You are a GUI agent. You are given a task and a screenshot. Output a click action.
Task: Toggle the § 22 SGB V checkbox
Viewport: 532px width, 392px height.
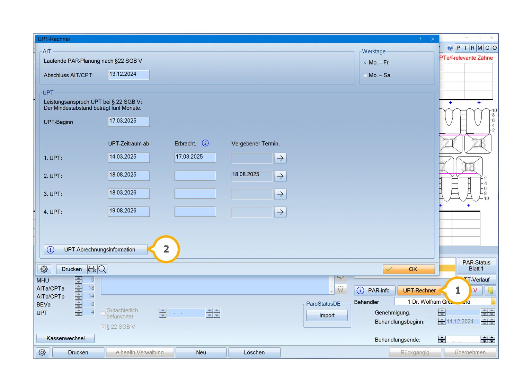pyautogui.click(x=103, y=327)
